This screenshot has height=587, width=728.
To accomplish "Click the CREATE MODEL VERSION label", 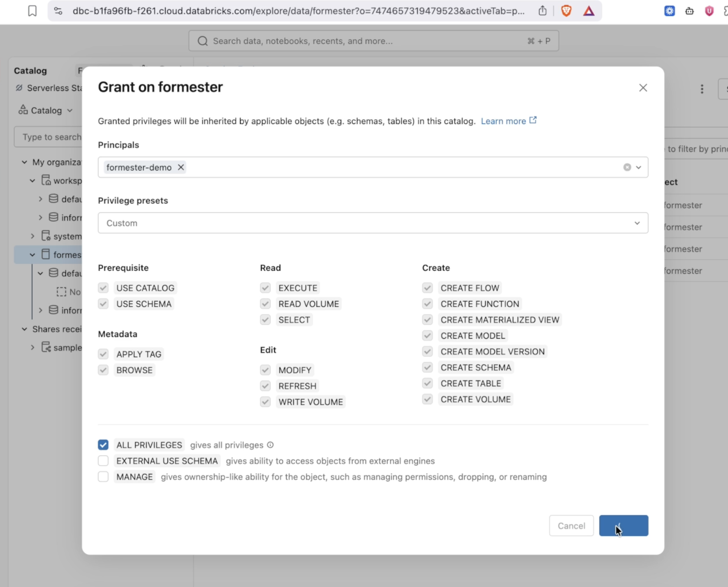I will pyautogui.click(x=492, y=352).
